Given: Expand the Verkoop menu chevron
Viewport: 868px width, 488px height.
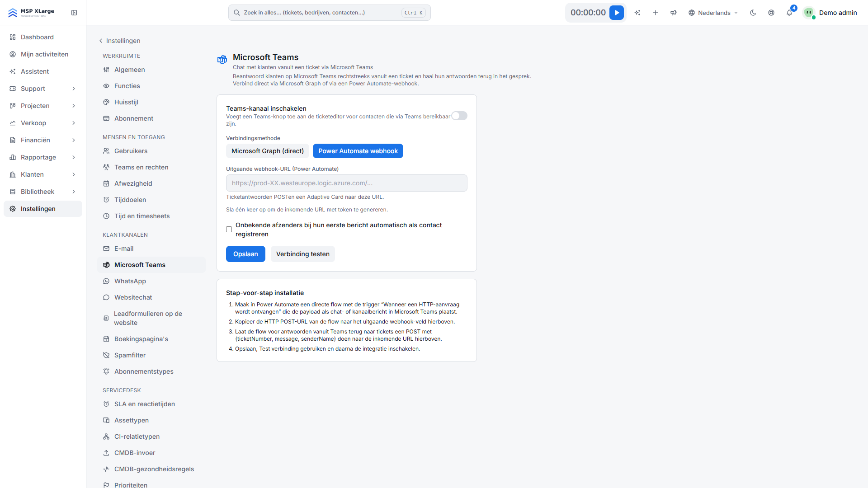Looking at the screenshot, I should point(74,123).
